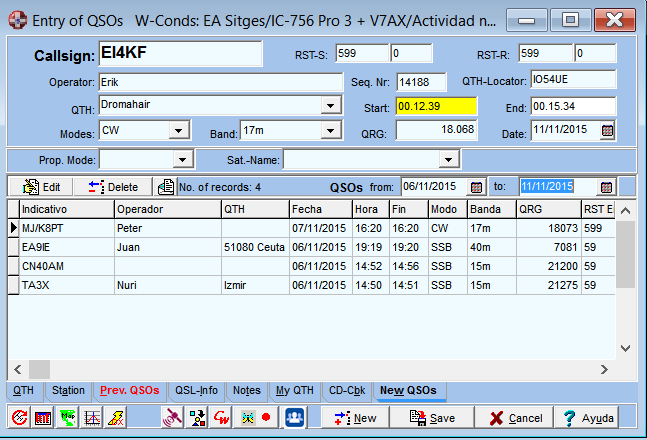Expand the QTH dropdown showing Dromahair
This screenshot has width=647, height=440.
point(331,105)
